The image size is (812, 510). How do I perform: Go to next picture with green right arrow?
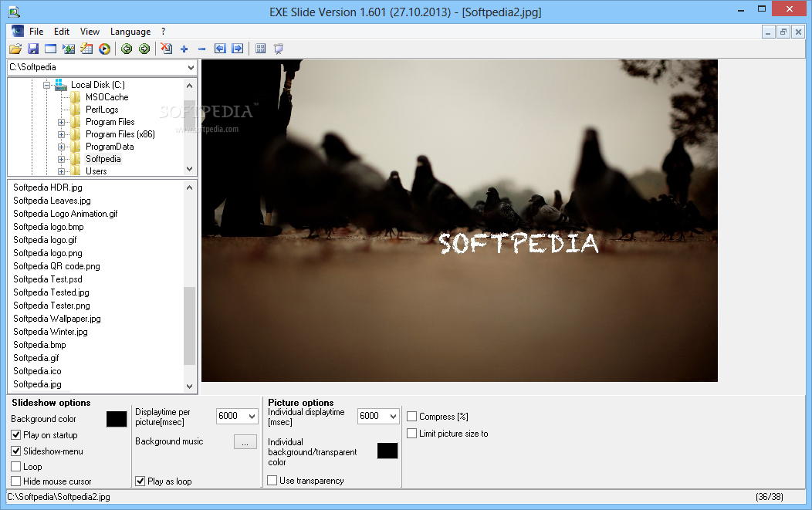(x=144, y=49)
